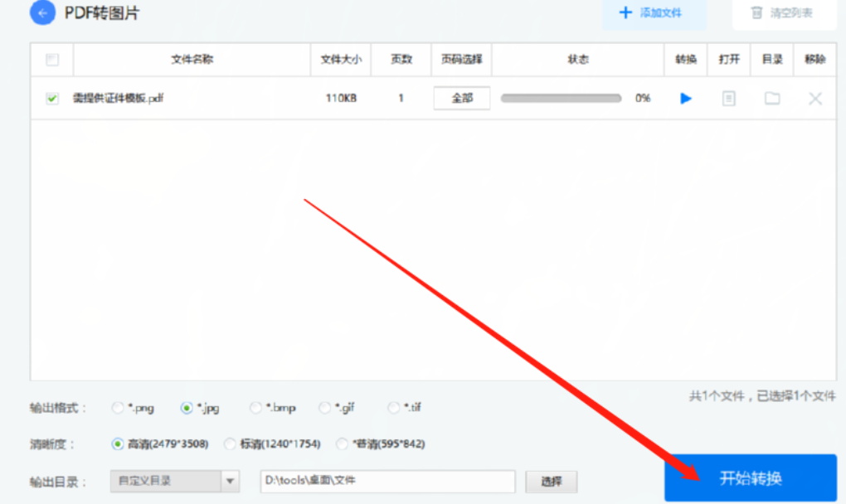Select the *.jpg output format
This screenshot has width=846, height=504.
point(186,408)
